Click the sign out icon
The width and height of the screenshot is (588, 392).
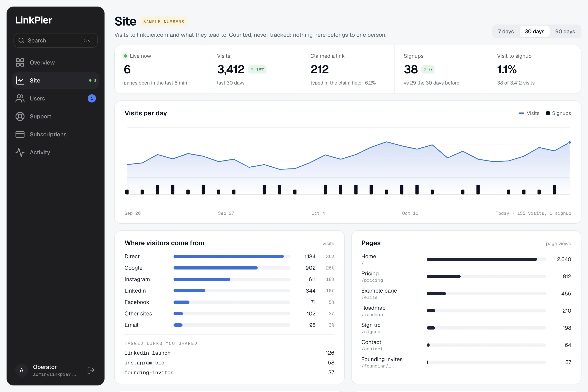click(x=91, y=370)
